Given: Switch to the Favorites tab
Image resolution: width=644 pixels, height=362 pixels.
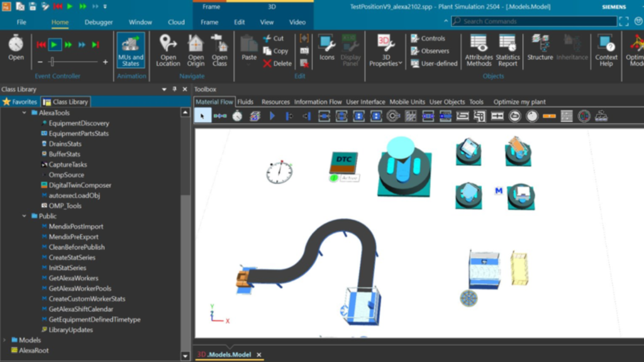Looking at the screenshot, I should 20,102.
